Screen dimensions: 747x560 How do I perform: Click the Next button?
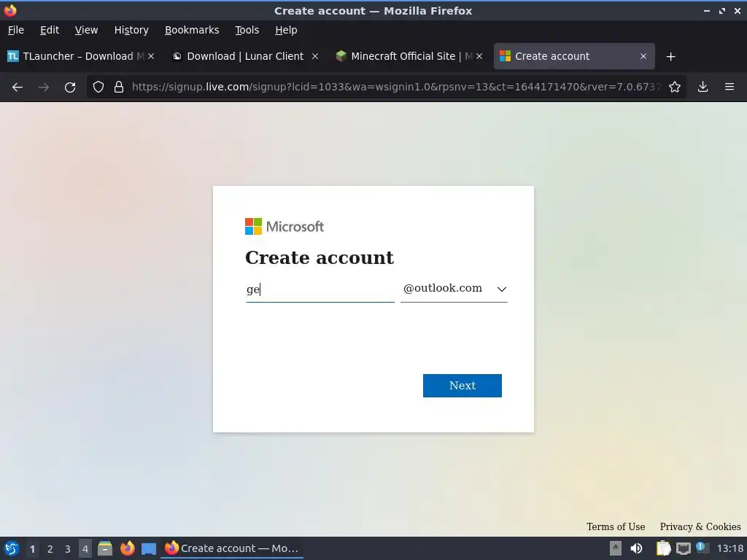tap(462, 386)
